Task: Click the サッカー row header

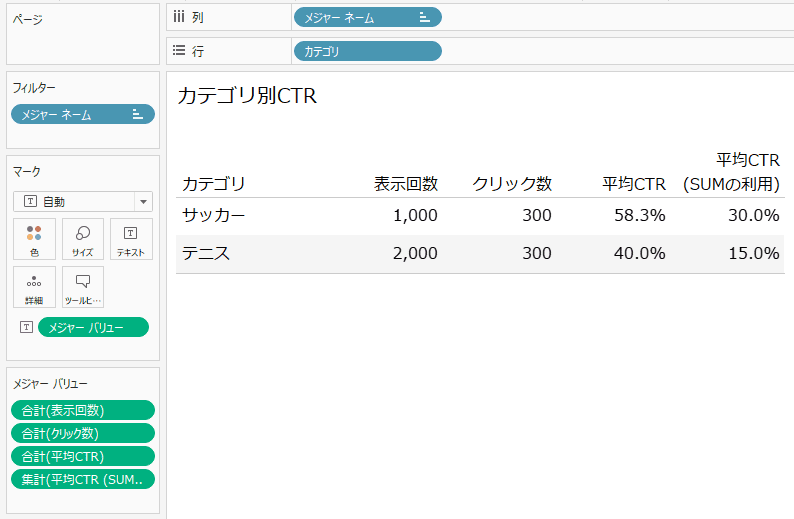Action: [213, 215]
